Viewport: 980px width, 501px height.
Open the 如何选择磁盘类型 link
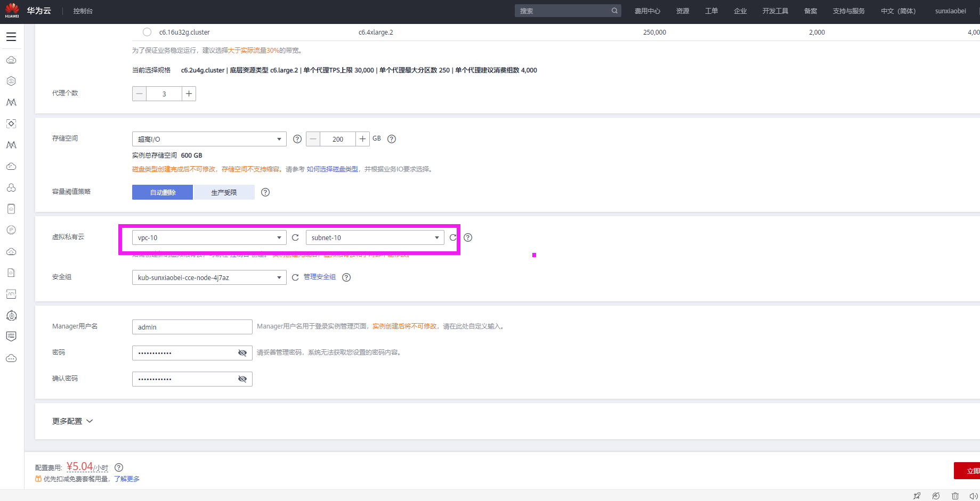tap(333, 169)
